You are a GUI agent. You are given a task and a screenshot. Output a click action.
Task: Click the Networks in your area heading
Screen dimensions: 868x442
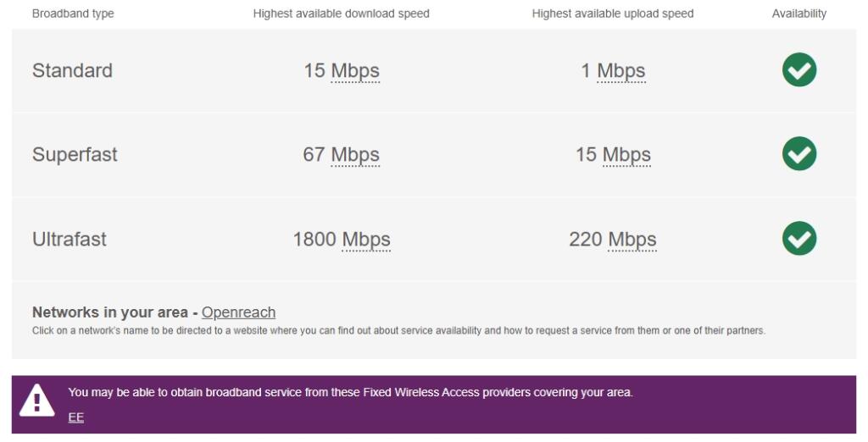(110, 312)
